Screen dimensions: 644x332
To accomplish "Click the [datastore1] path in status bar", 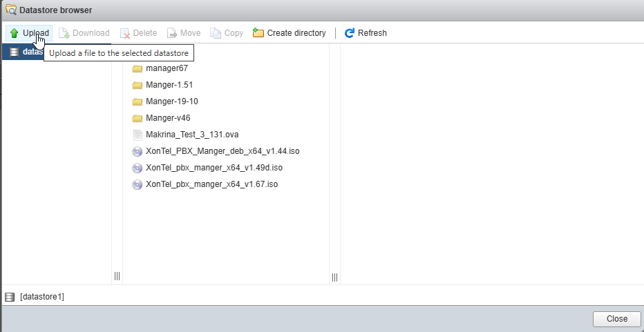I will point(41,297).
